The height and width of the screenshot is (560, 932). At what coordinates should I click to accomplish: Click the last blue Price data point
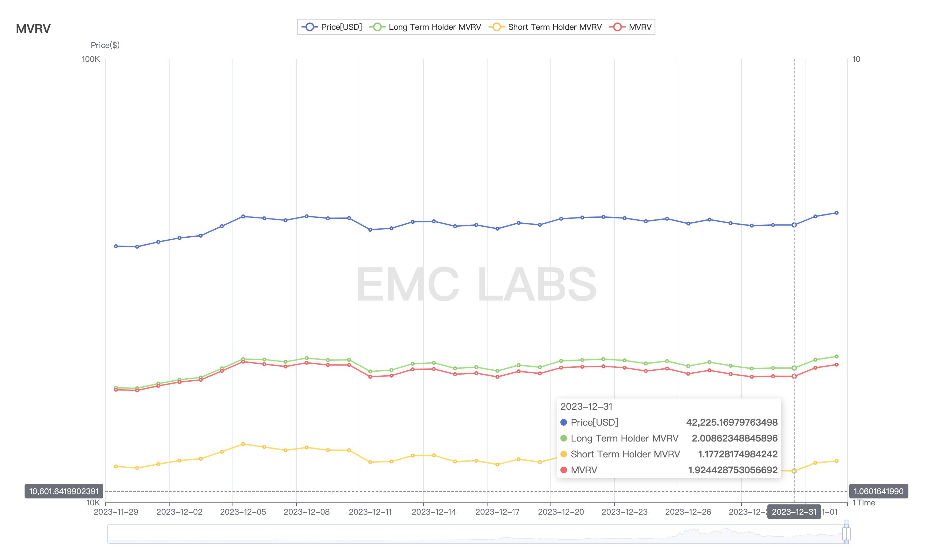point(837,213)
